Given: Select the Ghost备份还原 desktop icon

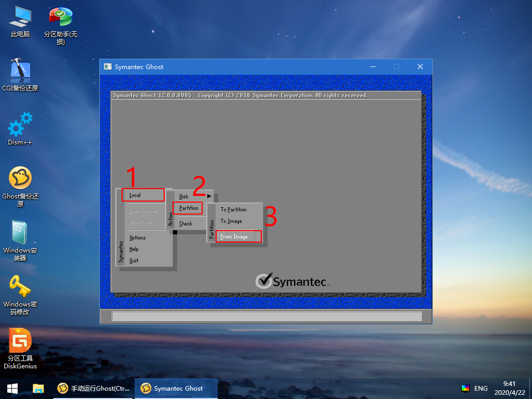Looking at the screenshot, I should (x=20, y=187).
